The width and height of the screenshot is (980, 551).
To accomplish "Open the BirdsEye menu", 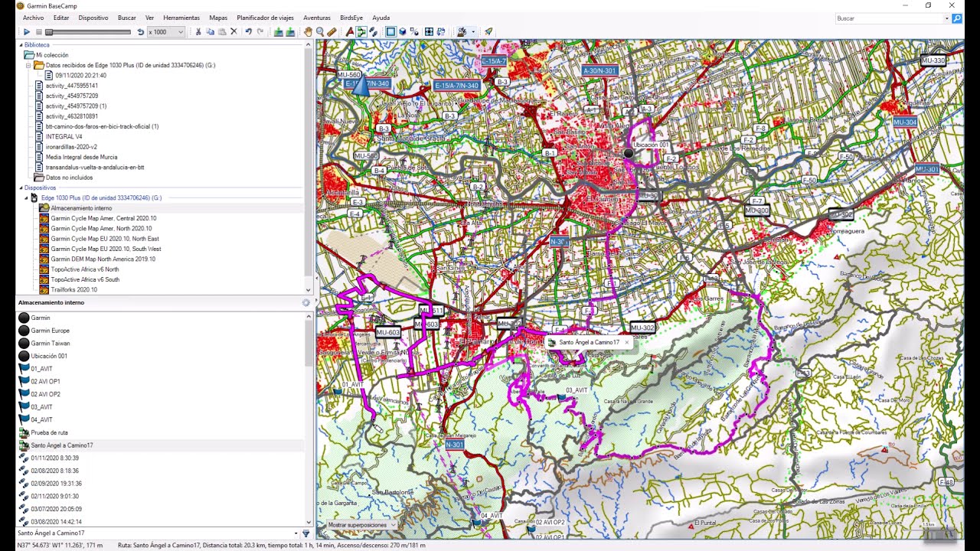I will 351,18.
